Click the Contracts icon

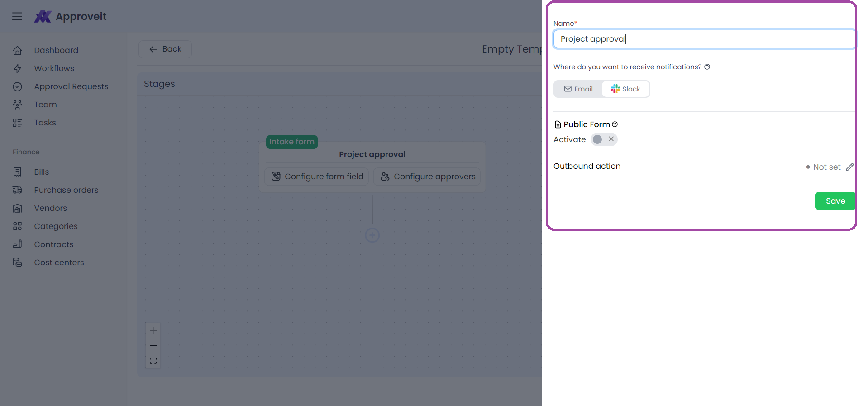click(18, 244)
